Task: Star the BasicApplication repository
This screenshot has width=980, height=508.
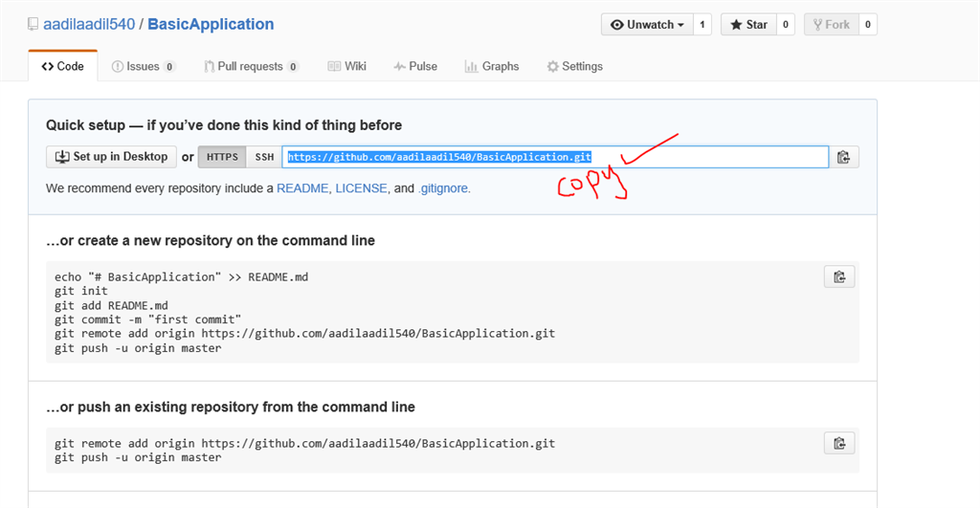Action: click(x=748, y=24)
